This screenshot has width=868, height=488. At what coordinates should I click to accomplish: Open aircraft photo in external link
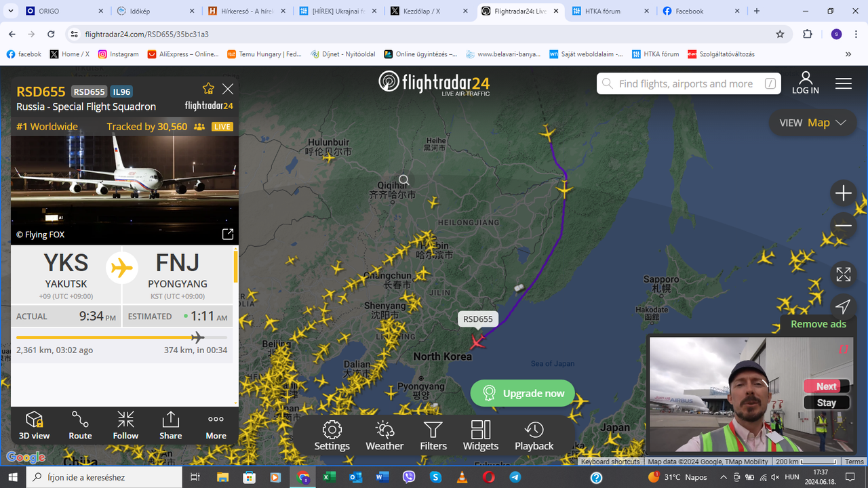click(x=228, y=234)
